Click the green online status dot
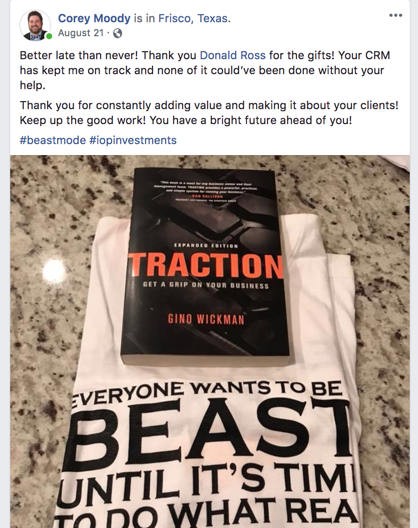Image resolution: width=418 pixels, height=528 pixels. point(49,36)
